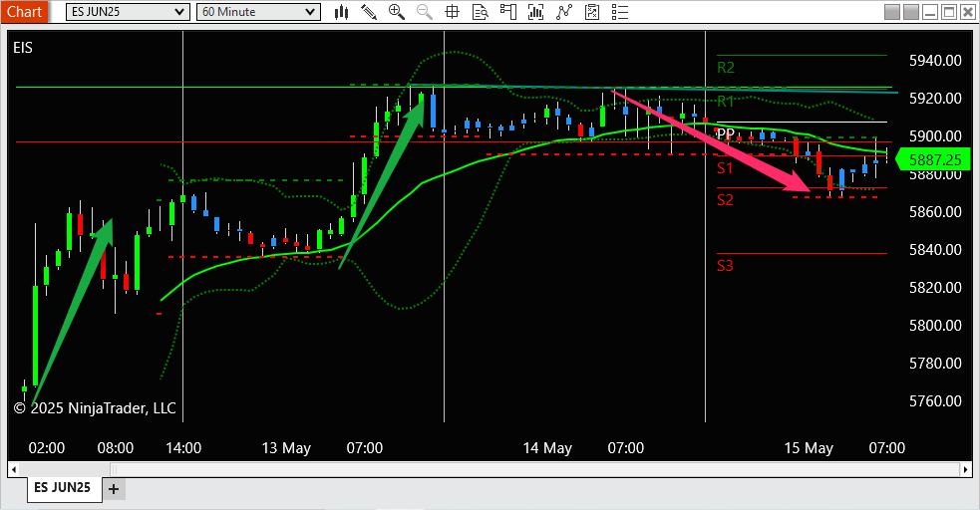Click the 5800.00 price axis label

click(935, 326)
